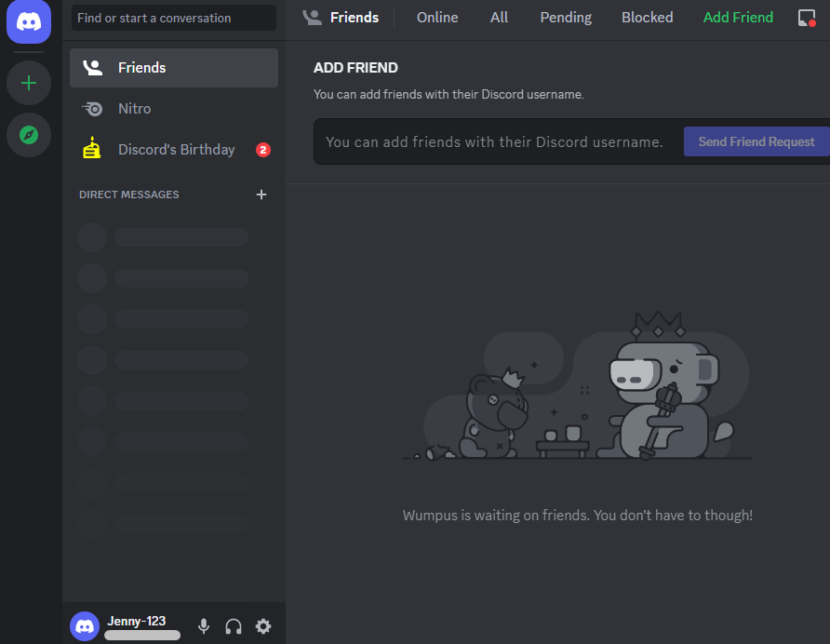The height and width of the screenshot is (644, 830).
Task: Switch to the All friends tab
Action: pos(499,18)
